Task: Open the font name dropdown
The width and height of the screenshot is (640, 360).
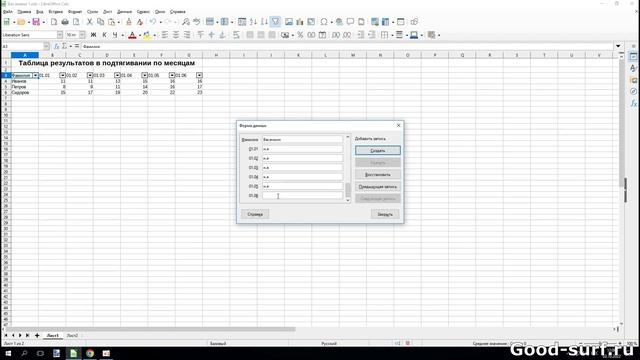Action: point(60,35)
